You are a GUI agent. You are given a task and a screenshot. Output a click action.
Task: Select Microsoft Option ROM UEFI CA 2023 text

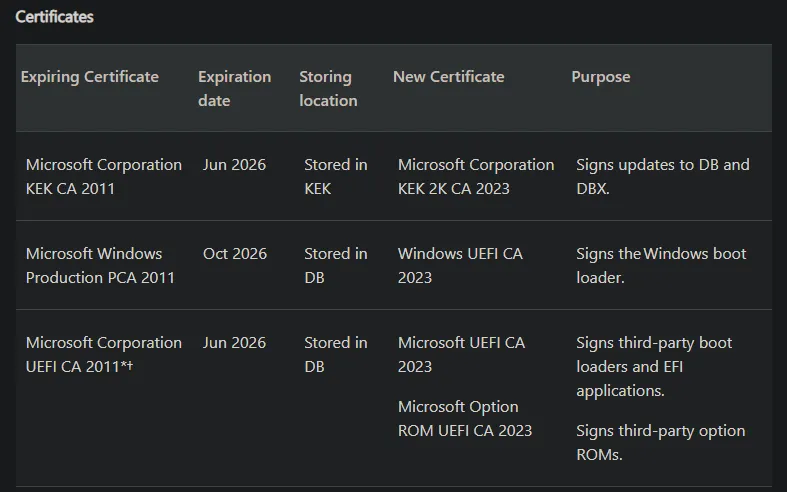pos(465,418)
